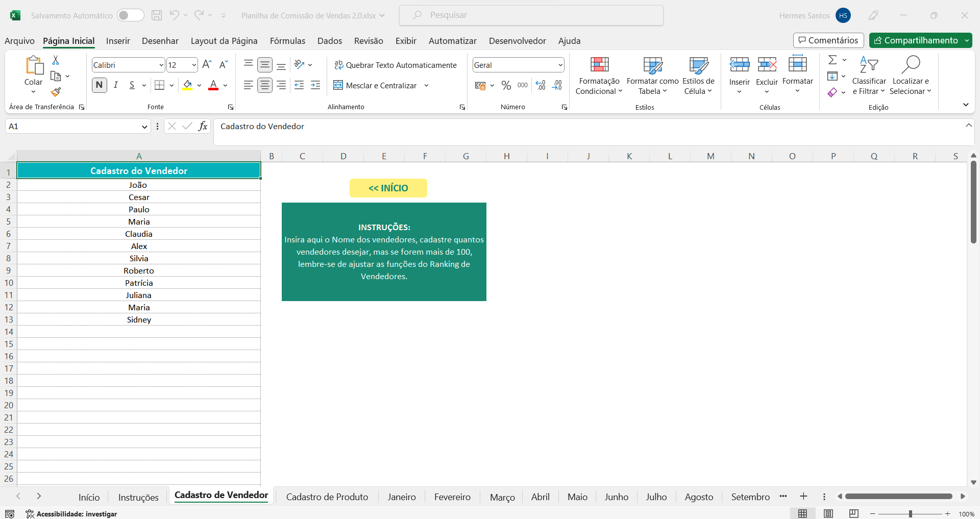Toggle middle vertical alignment

click(x=265, y=64)
